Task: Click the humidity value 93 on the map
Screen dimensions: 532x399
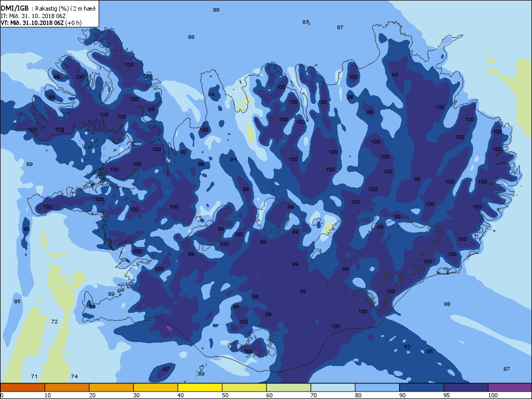Action: click(407, 347)
